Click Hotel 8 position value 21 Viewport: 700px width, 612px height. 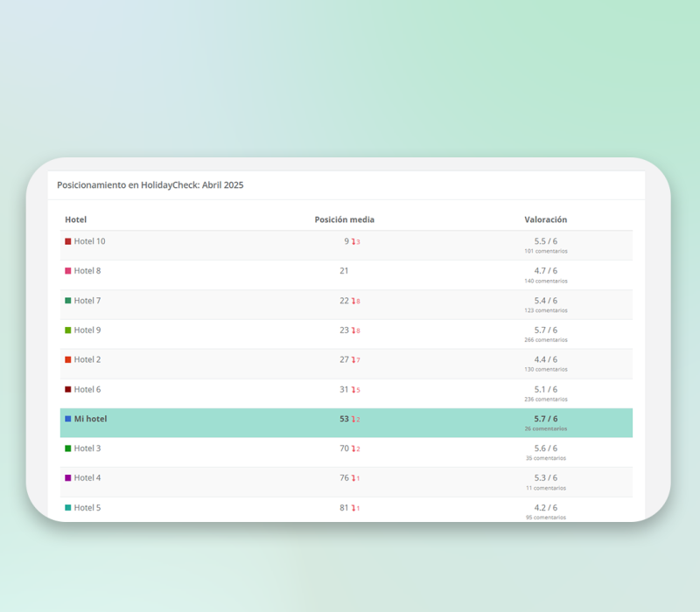(344, 271)
